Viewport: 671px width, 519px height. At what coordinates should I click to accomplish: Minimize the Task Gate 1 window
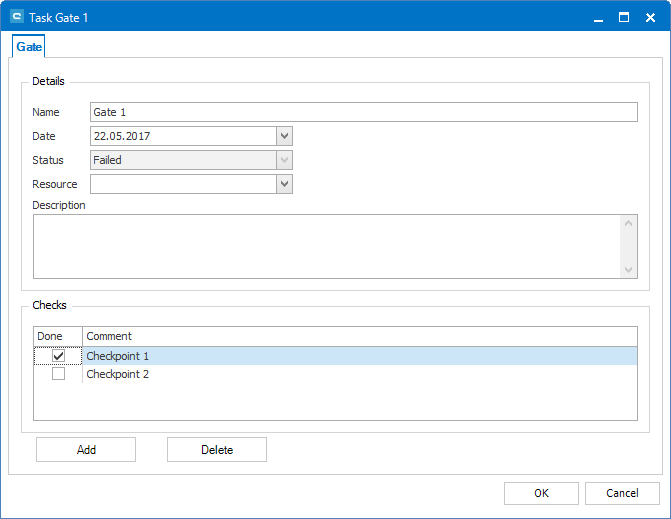point(598,17)
